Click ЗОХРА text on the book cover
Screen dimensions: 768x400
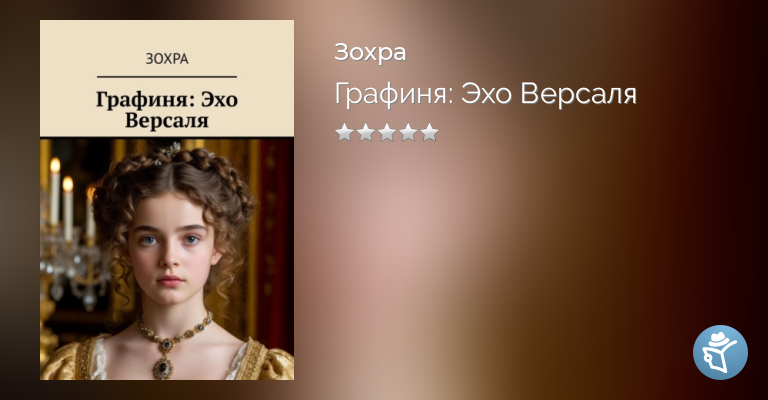tap(167, 59)
